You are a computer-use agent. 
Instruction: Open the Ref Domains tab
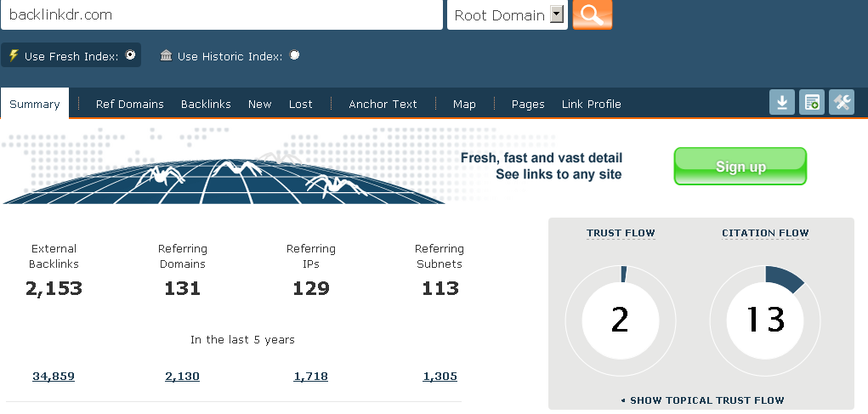tap(129, 104)
